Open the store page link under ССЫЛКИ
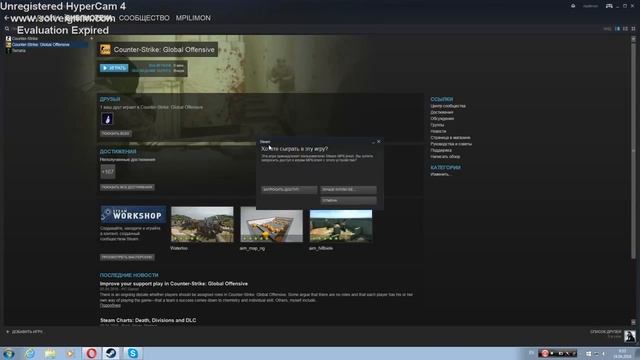 (x=450, y=138)
